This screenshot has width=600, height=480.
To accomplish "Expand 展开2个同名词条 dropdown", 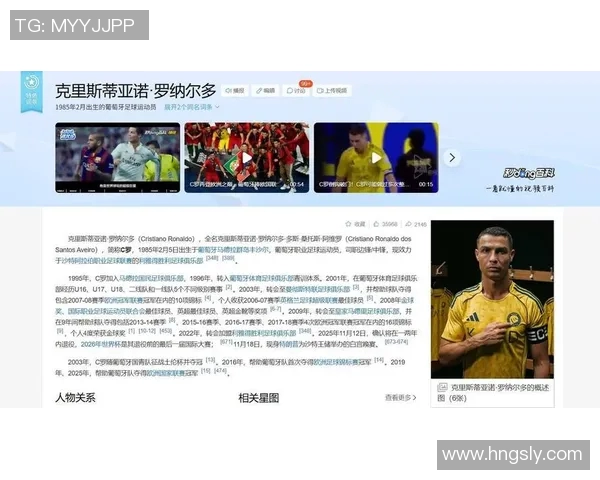I will (192, 107).
